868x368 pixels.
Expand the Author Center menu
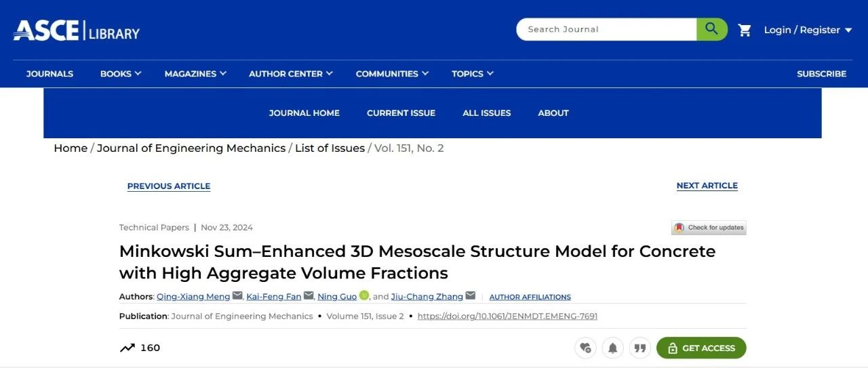click(291, 74)
